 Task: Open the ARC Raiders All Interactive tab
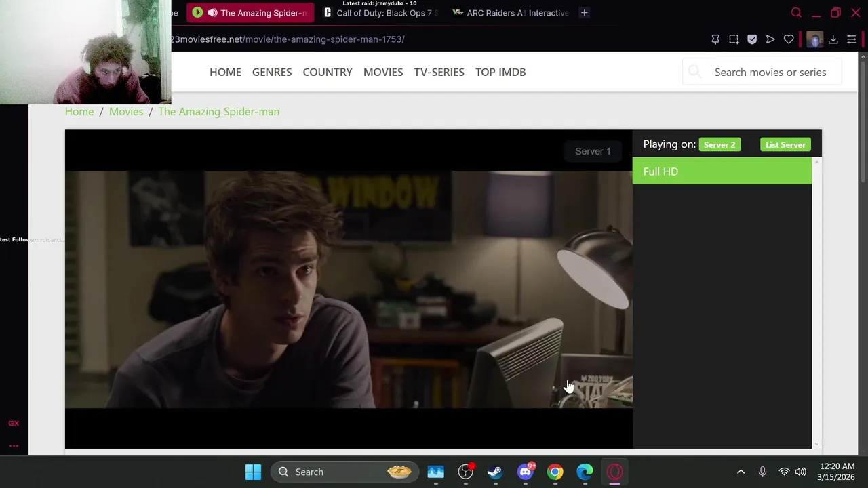click(x=511, y=13)
